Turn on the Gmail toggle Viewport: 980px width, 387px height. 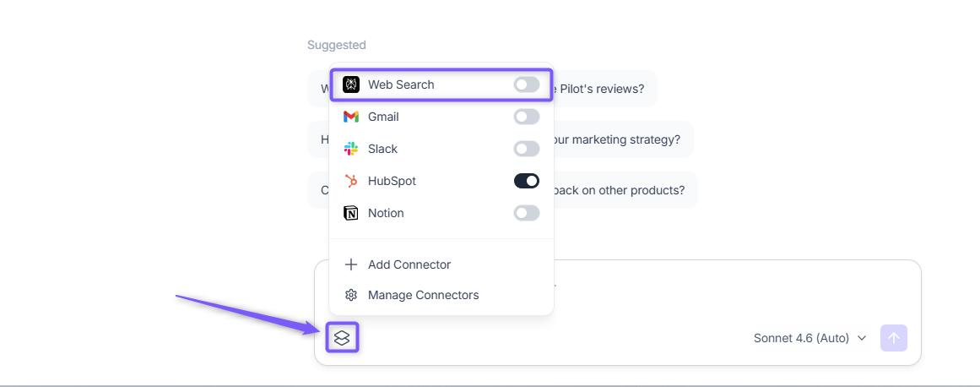526,117
